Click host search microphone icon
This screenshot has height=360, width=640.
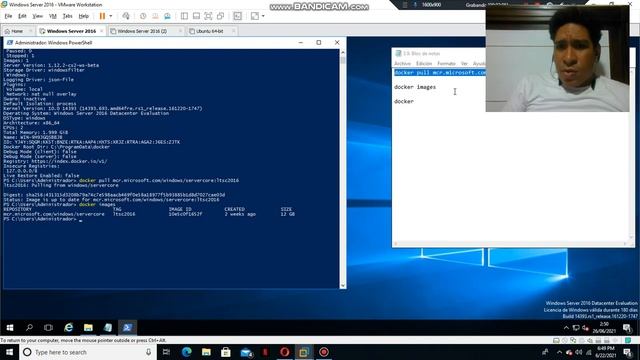point(148,352)
